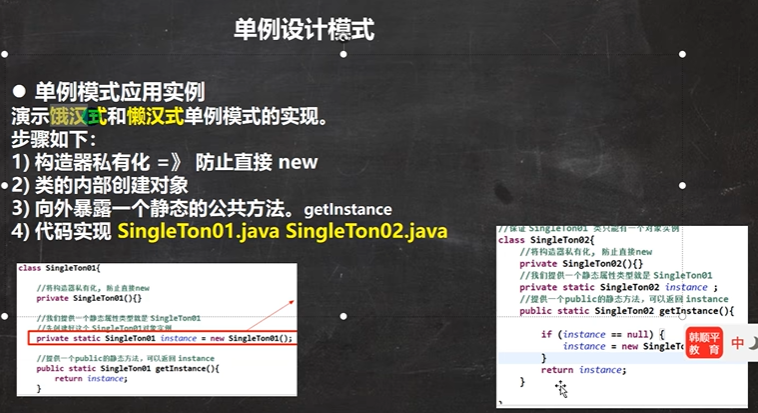Click the highlighted word 饿汉式

78,116
